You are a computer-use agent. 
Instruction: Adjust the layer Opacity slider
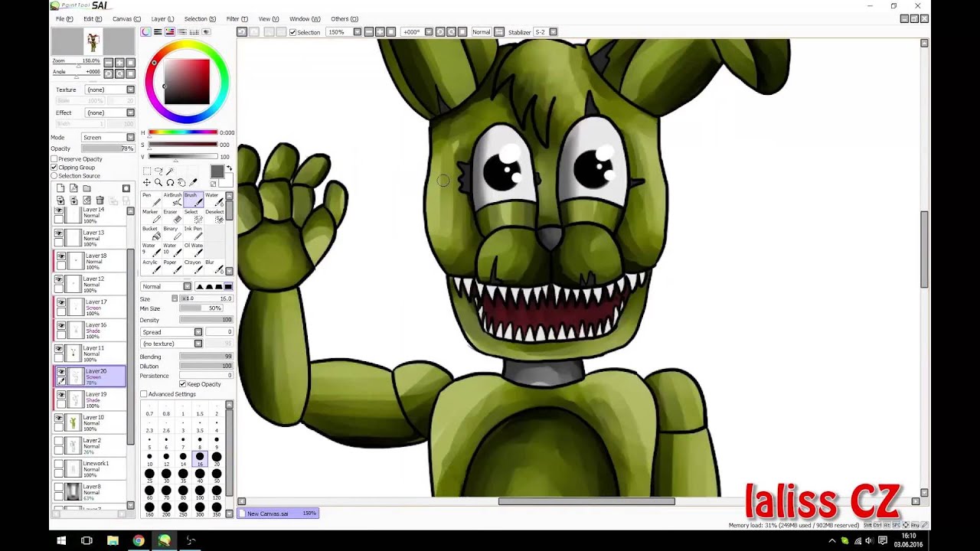(x=107, y=148)
